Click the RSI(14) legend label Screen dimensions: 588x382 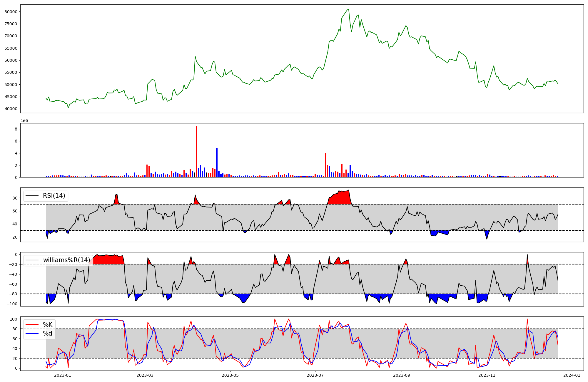54,196
